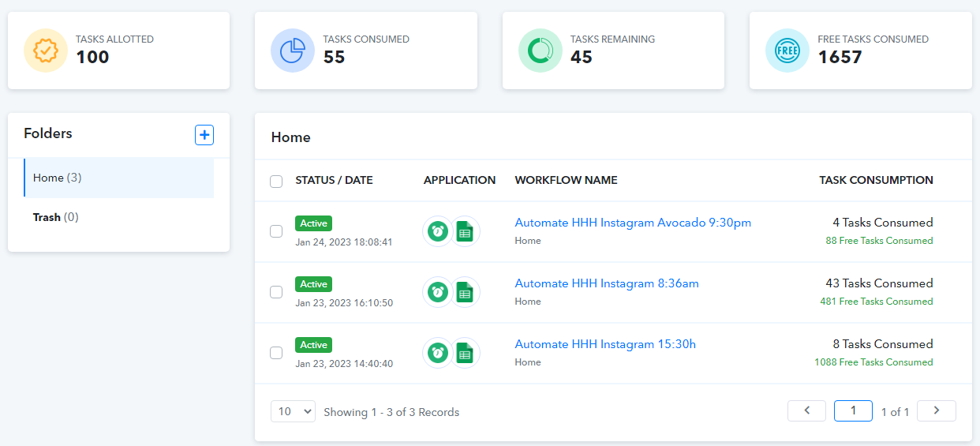Open Automate HHH Instagram Avocado 9:30pm workflow
The image size is (980, 446).
(633, 223)
